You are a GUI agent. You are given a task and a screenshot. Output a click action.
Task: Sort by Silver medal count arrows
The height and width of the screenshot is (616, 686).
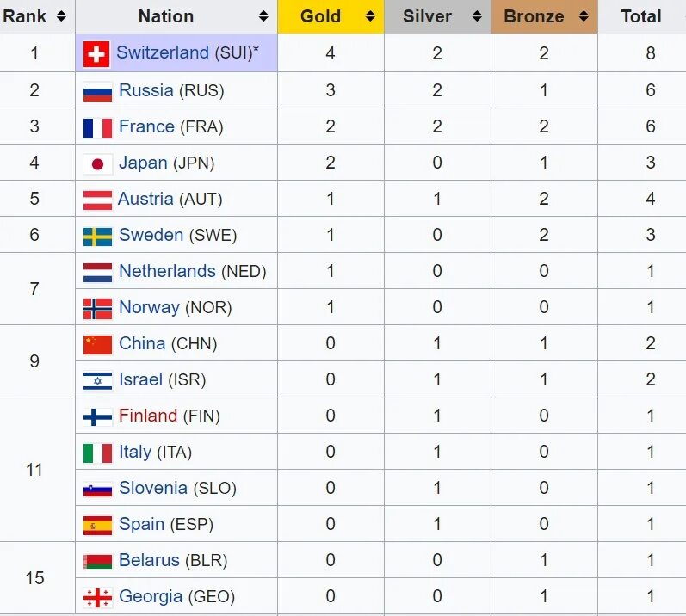(x=477, y=16)
